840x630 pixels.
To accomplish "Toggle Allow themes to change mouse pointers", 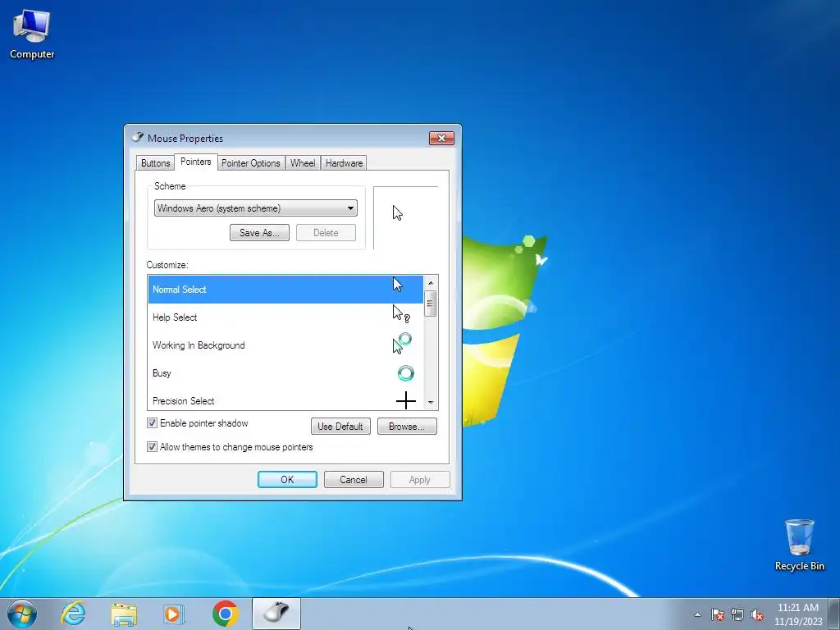I will tap(152, 446).
